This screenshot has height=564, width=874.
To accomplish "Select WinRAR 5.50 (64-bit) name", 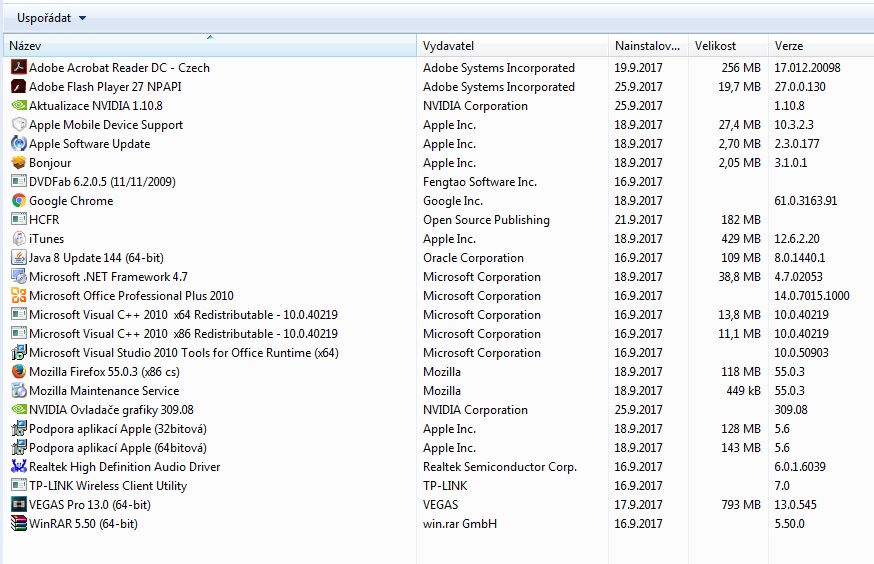I will coord(83,523).
